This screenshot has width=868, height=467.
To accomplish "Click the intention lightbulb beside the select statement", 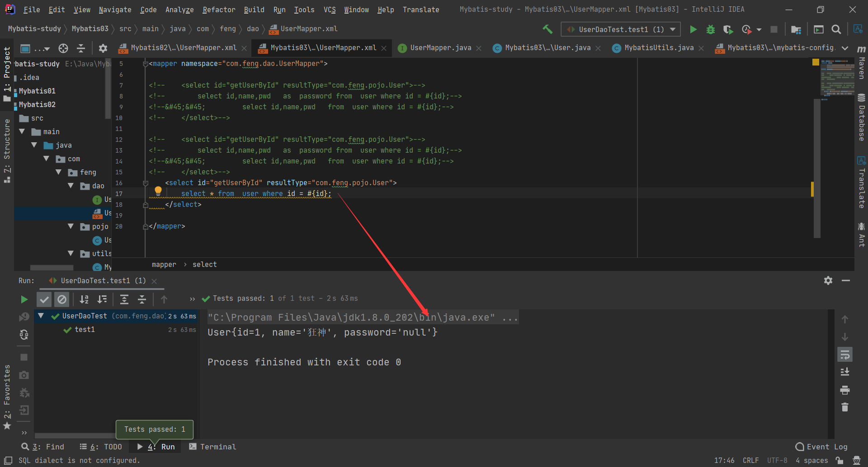I will click(x=158, y=191).
